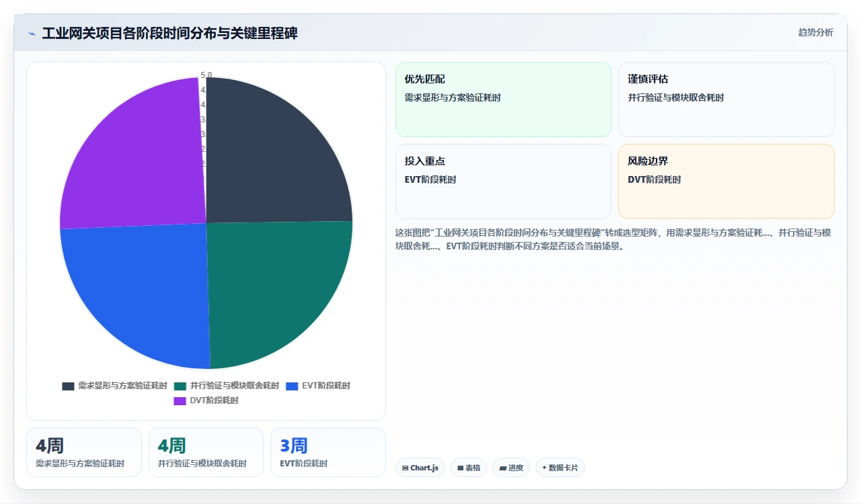Click the 5.0 axis tick label
The width and height of the screenshot is (861, 504).
207,75
